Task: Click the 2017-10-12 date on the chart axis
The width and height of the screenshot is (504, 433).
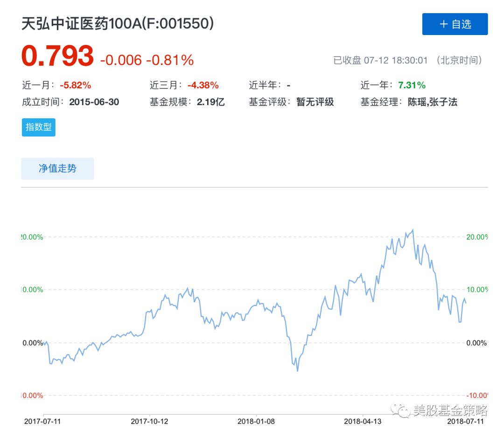Action: (149, 421)
